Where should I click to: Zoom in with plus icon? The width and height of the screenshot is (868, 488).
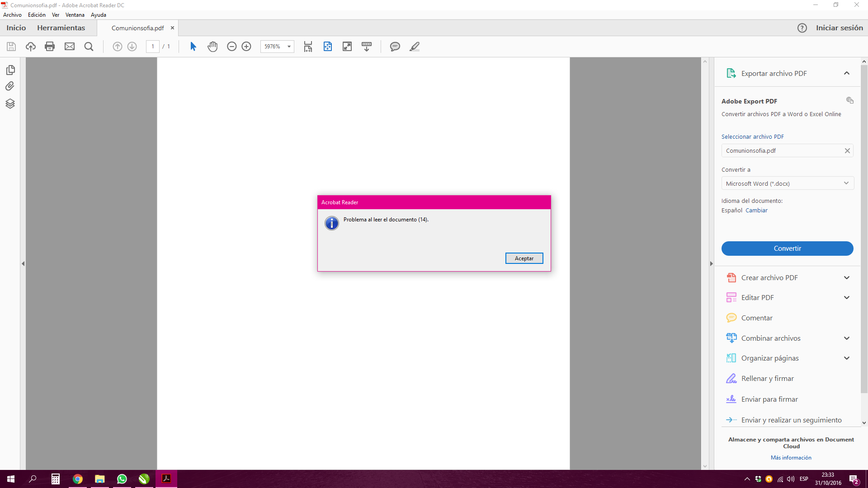[x=246, y=47]
